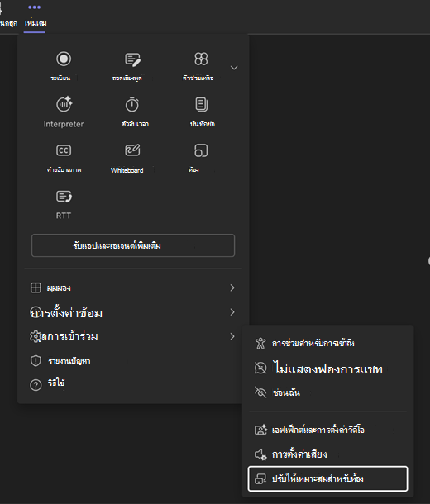Click ปรับให้เหมาะสมสำหรับห้อง optimize for room
430x504 pixels.
point(327,478)
